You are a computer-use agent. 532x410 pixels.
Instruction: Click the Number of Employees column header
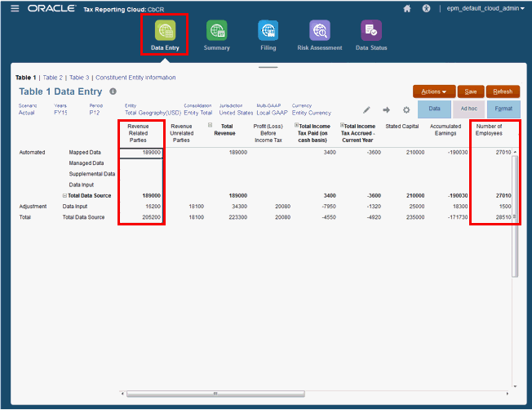point(489,130)
